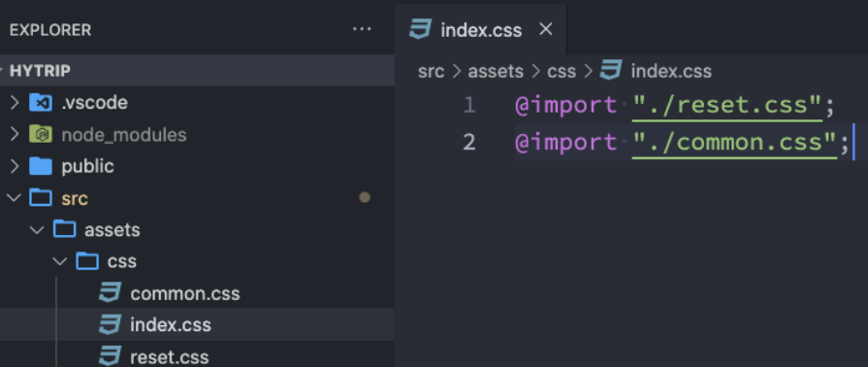Viewport: 868px width, 367px height.
Task: Click the breadcrumb CSS file icon
Action: point(611,71)
